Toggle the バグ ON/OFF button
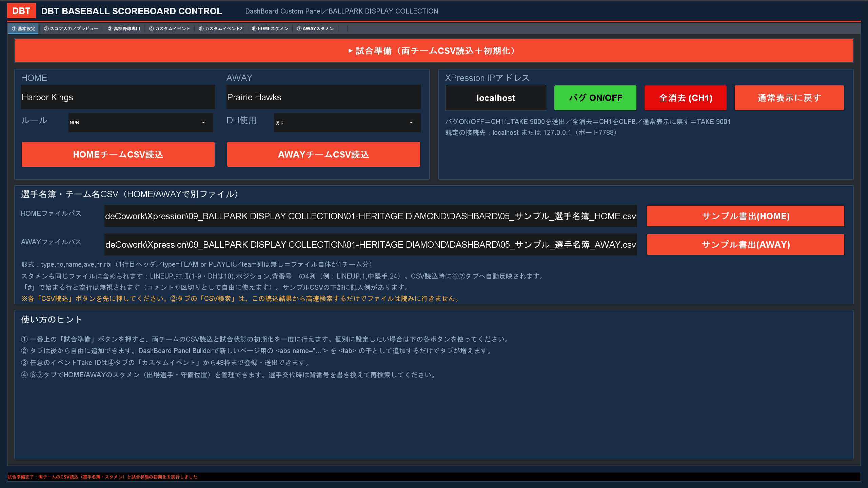The image size is (868, 488). click(x=595, y=98)
